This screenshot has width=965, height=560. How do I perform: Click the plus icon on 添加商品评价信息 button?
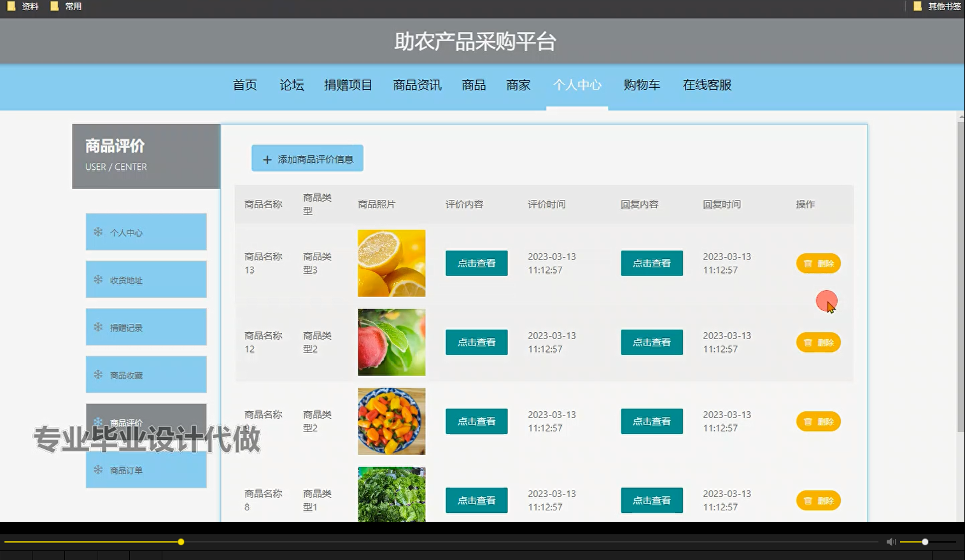267,158
